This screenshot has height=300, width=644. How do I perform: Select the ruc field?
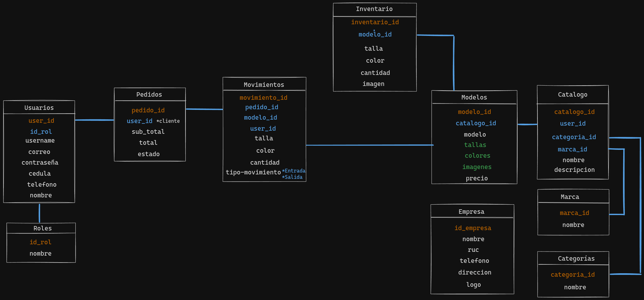pyautogui.click(x=473, y=250)
